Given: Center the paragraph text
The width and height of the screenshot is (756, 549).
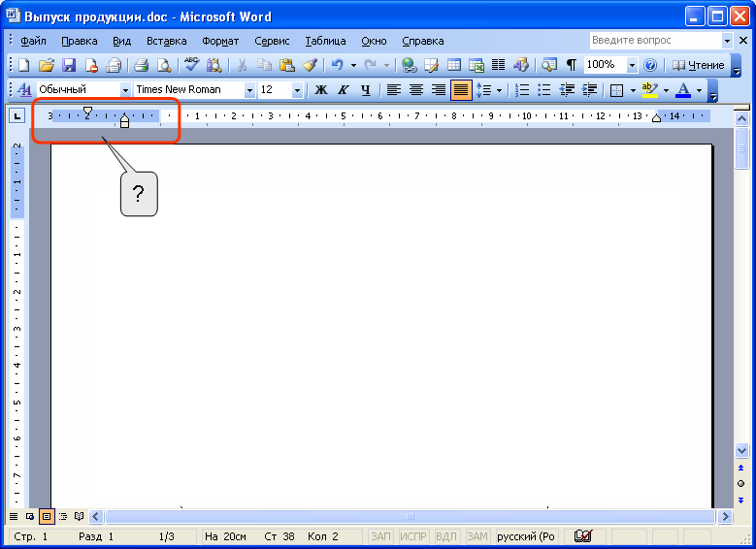Looking at the screenshot, I should pos(416,89).
